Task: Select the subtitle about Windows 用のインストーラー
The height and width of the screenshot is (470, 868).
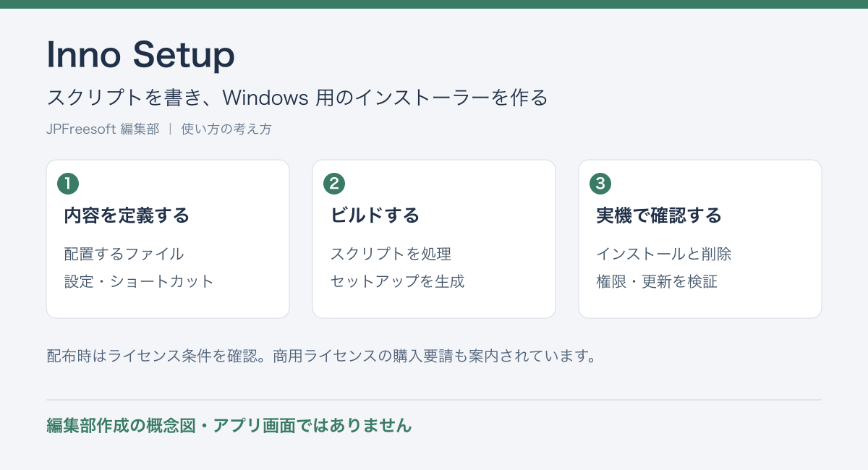Action: pyautogui.click(x=297, y=97)
